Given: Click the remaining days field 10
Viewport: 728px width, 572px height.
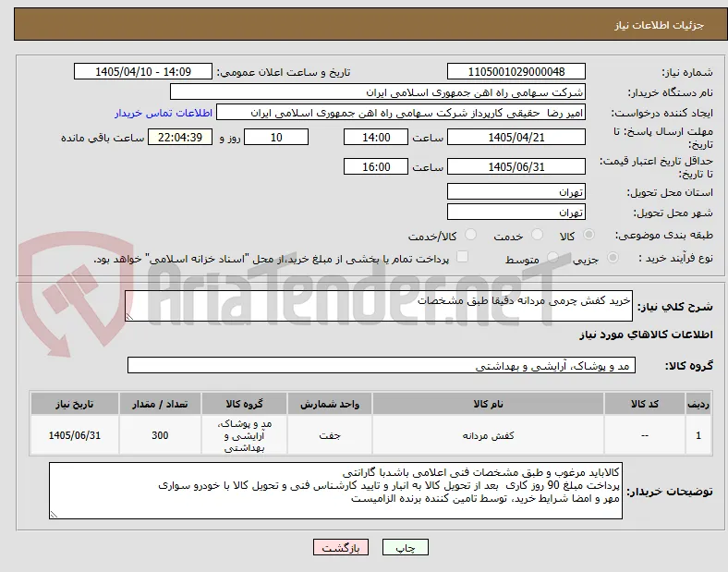Looking at the screenshot, I should tap(276, 138).
